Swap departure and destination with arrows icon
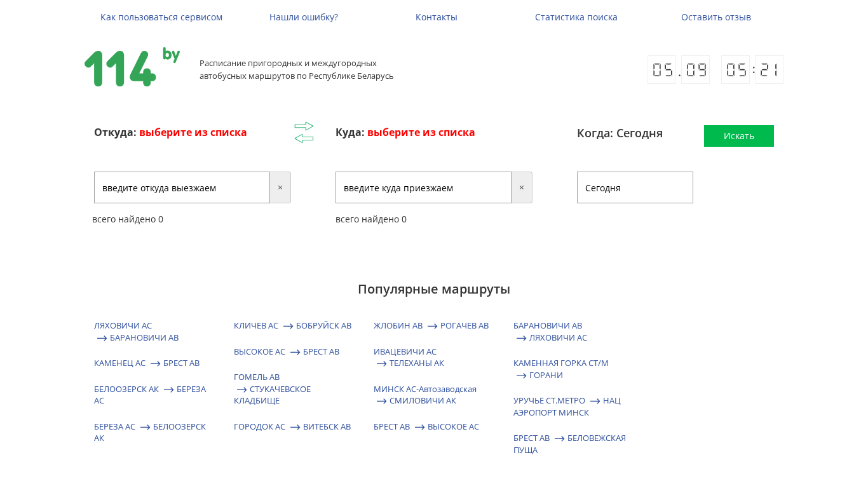This screenshot has width=868, height=488. [x=304, y=132]
